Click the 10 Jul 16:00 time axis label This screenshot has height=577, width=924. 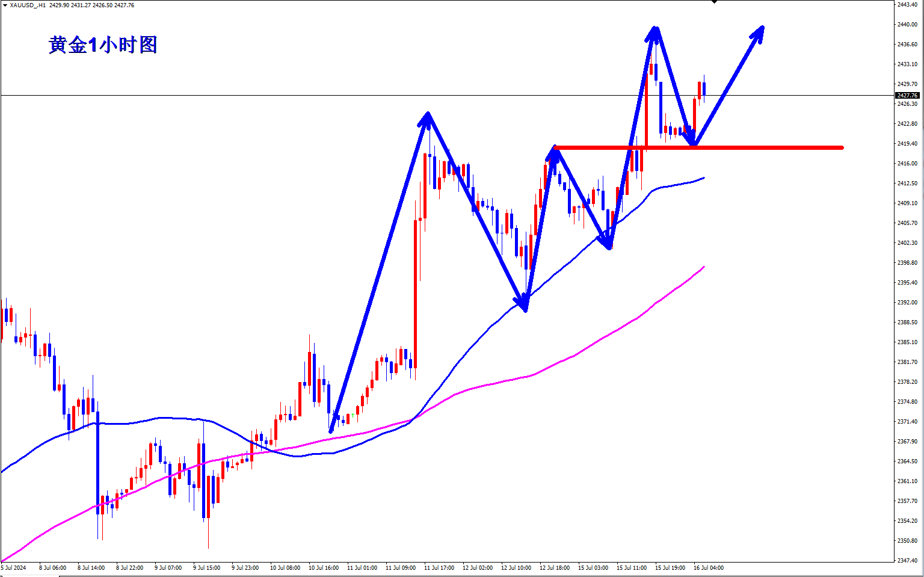pyautogui.click(x=324, y=567)
